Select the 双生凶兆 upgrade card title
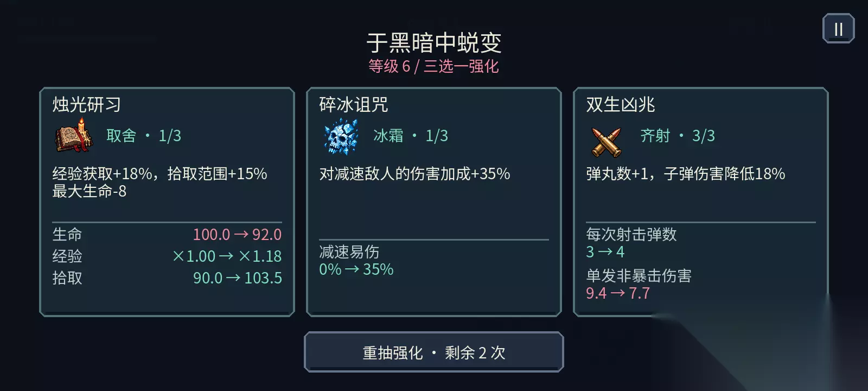Image resolution: width=868 pixels, height=391 pixels. coord(621,104)
